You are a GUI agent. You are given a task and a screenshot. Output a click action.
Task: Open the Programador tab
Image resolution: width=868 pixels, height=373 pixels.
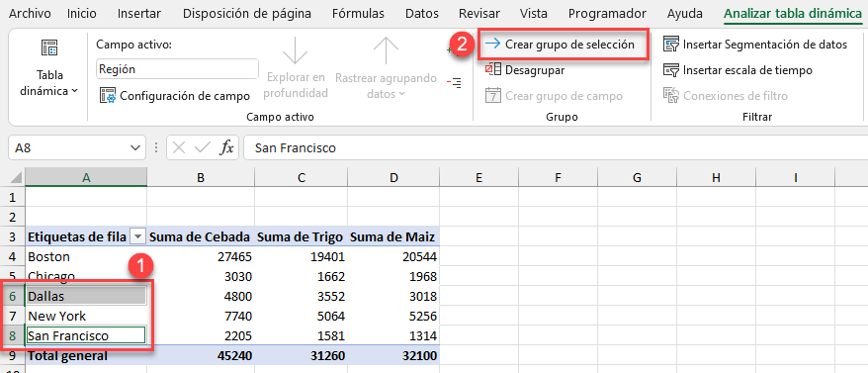607,13
